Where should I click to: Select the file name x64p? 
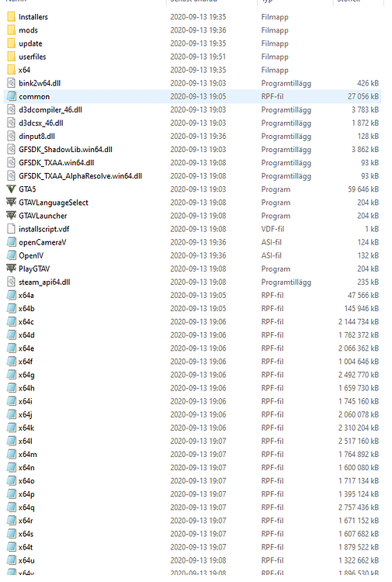[x=26, y=494]
